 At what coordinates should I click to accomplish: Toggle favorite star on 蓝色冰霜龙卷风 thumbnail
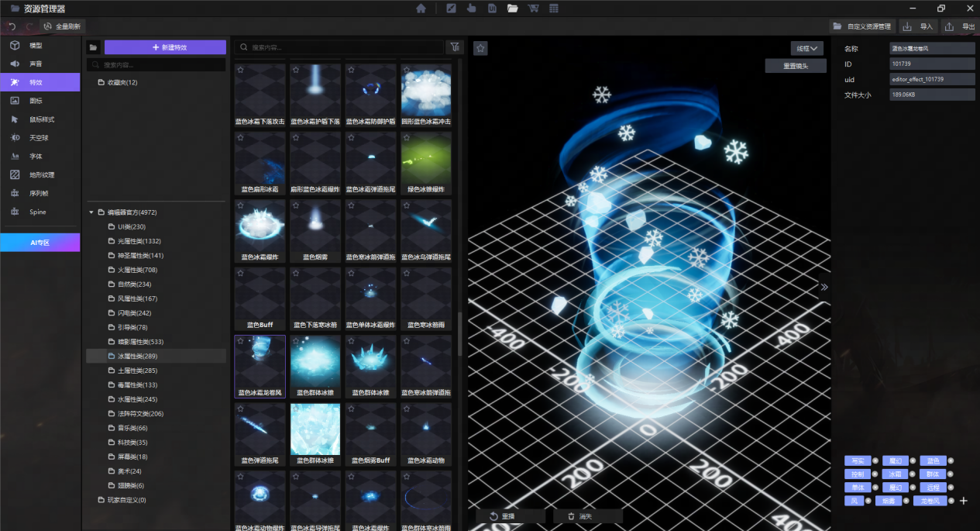pos(241,341)
